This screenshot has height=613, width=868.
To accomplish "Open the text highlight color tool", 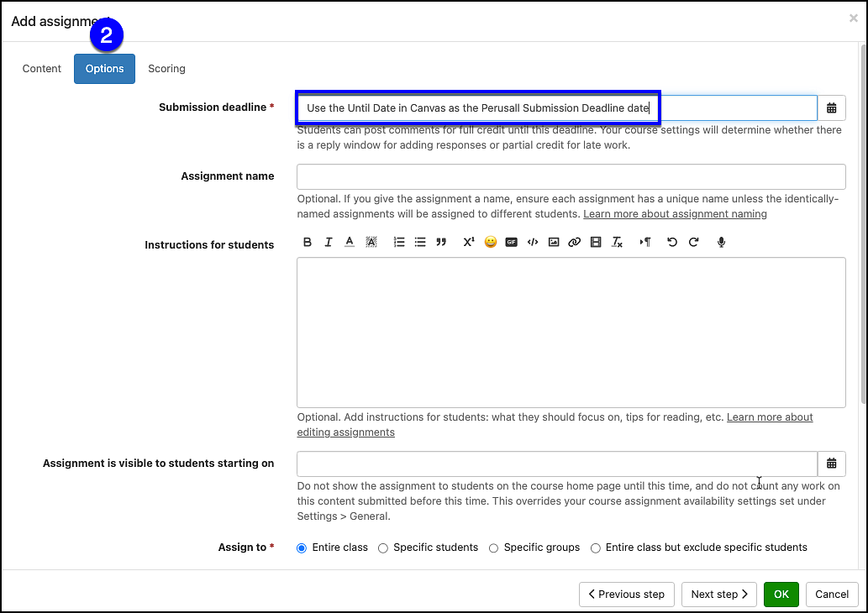I will (x=371, y=242).
